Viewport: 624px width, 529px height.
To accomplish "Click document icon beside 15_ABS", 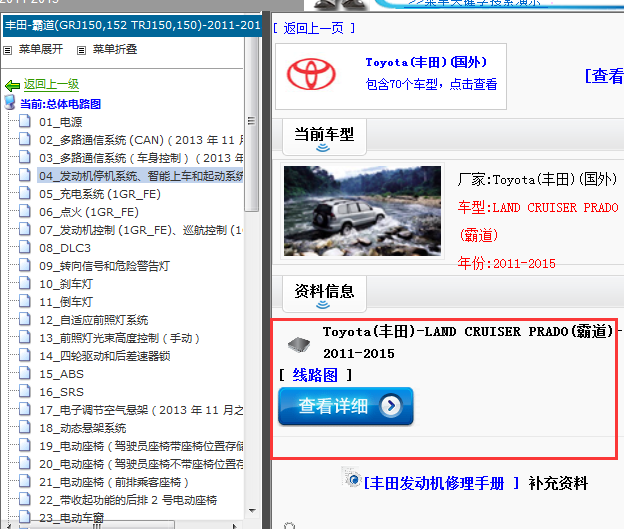I will 25,373.
